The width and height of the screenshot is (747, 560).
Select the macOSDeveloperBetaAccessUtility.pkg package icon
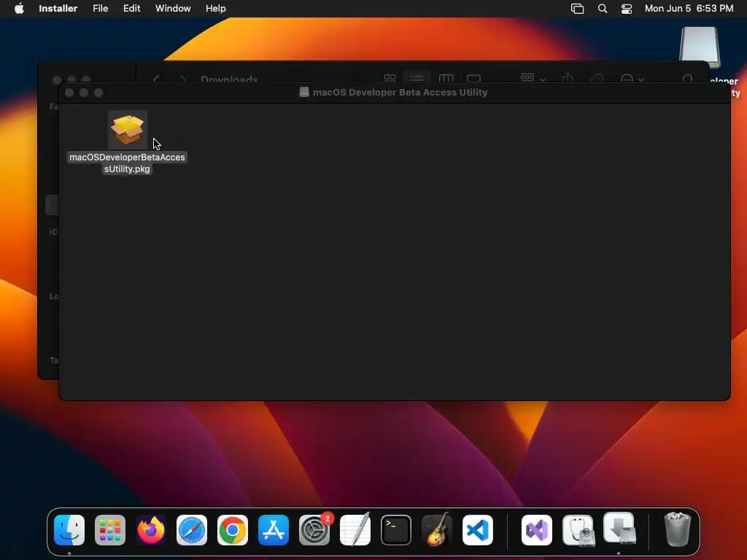[x=127, y=129]
